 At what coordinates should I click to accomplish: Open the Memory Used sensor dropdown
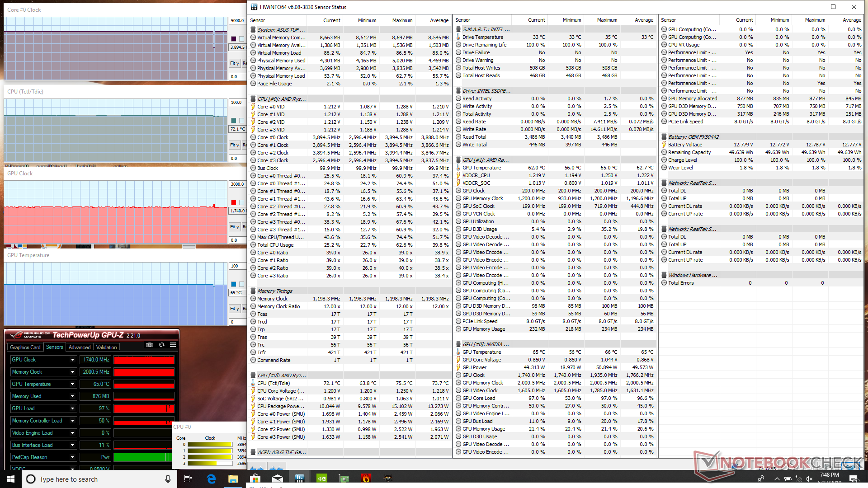[72, 396]
